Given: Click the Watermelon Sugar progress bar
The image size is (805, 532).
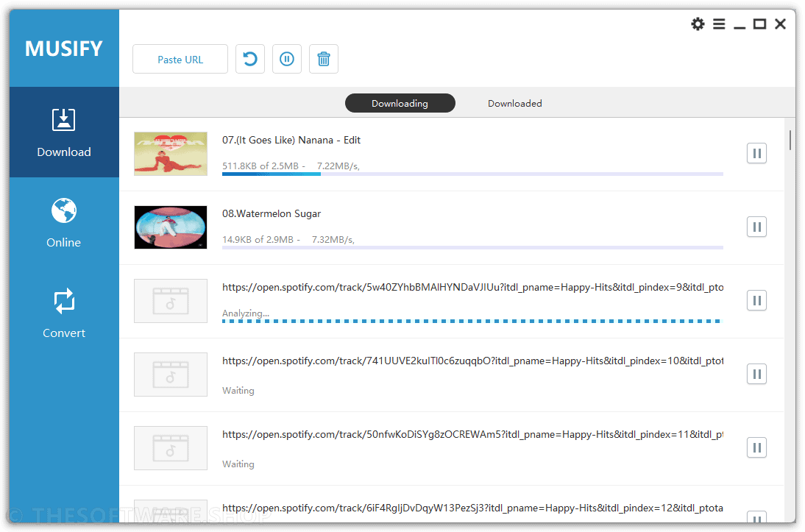Looking at the screenshot, I should [x=472, y=247].
